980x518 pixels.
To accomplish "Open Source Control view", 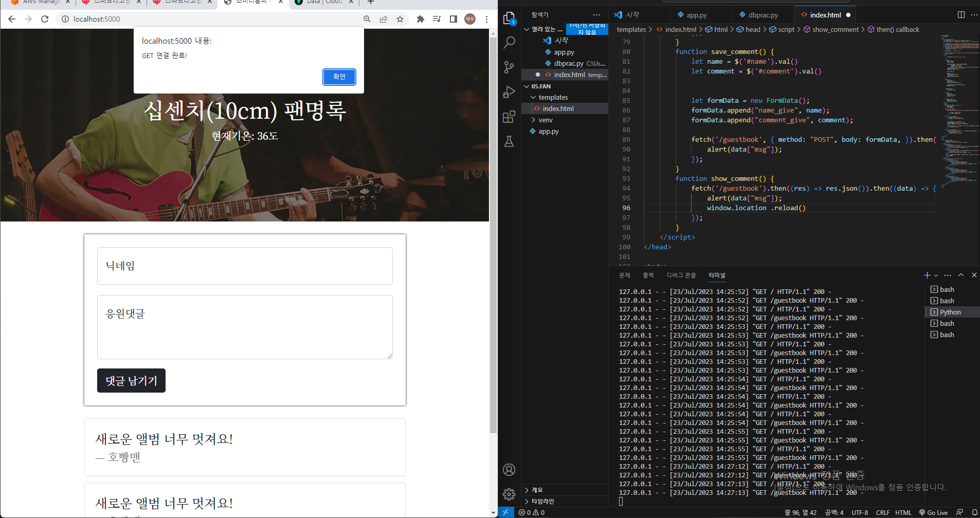I will (x=509, y=67).
